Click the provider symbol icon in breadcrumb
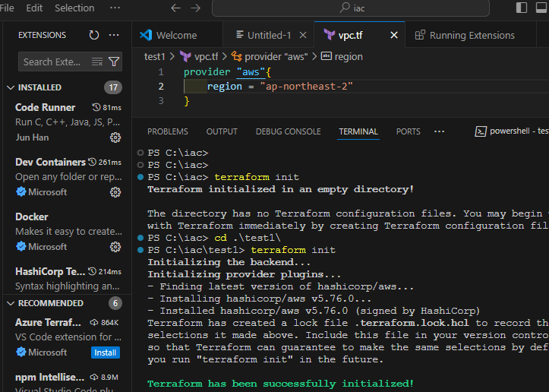 coord(236,56)
